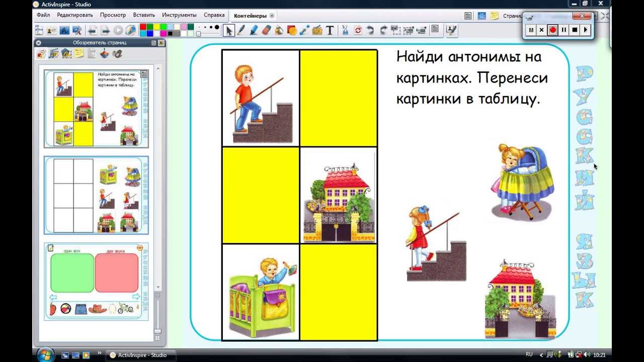This screenshot has height=362, width=644.
Task: Select the house with closed gate picture outside the table
Action: [x=521, y=300]
